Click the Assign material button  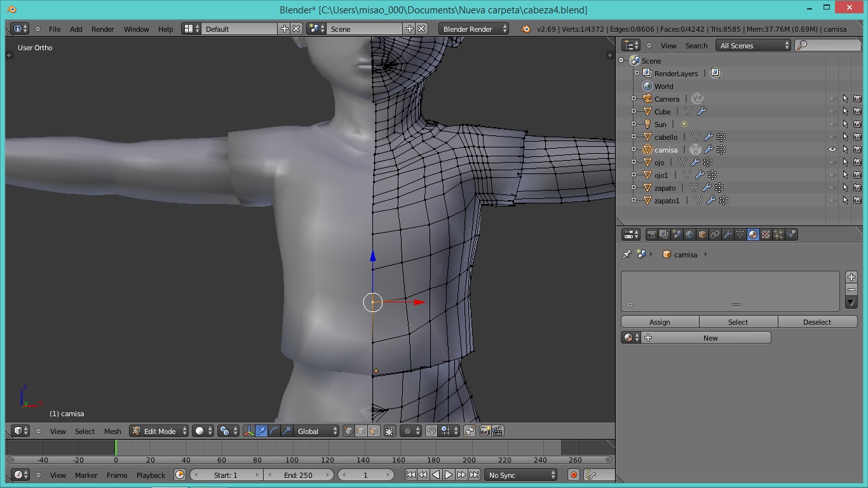point(660,322)
